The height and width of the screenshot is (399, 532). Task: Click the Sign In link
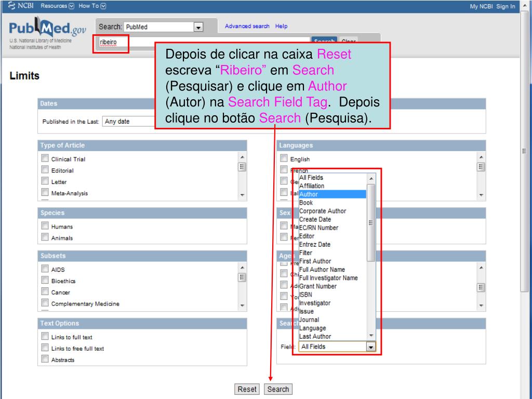[x=506, y=6]
